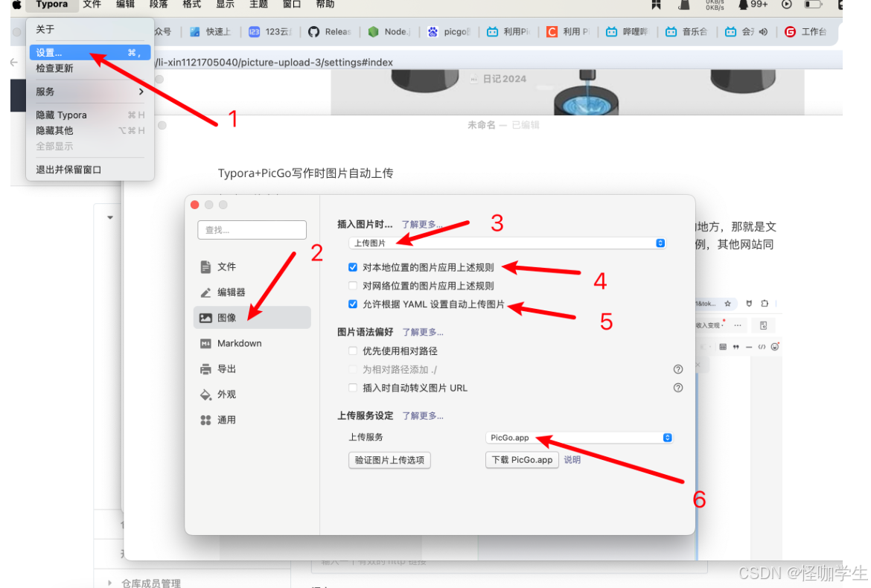Open the 上传图片 insert-image dropdown
This screenshot has height=588, width=871.
tap(507, 243)
